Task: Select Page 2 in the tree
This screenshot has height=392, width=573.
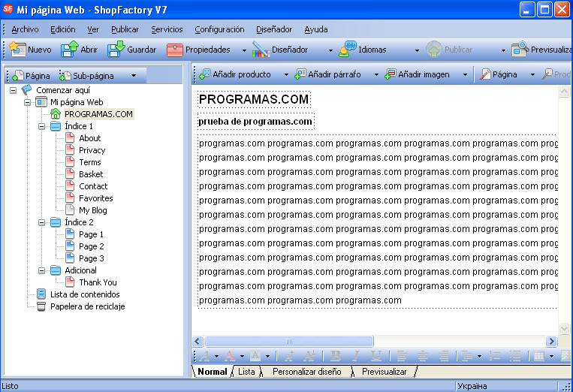Action: 92,246
